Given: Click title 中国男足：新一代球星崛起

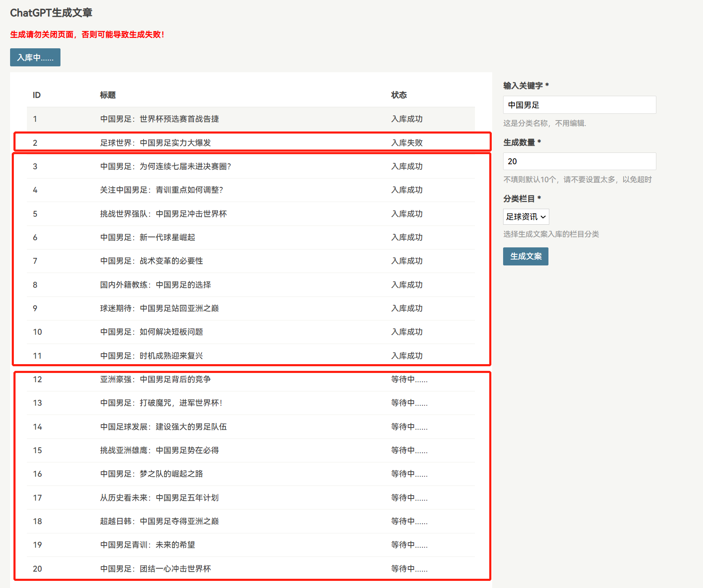Looking at the screenshot, I should [147, 237].
